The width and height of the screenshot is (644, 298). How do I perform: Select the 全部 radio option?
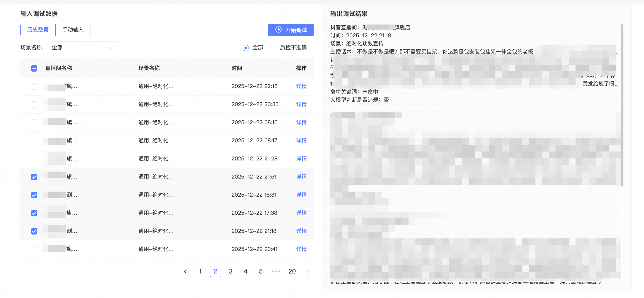coord(245,48)
